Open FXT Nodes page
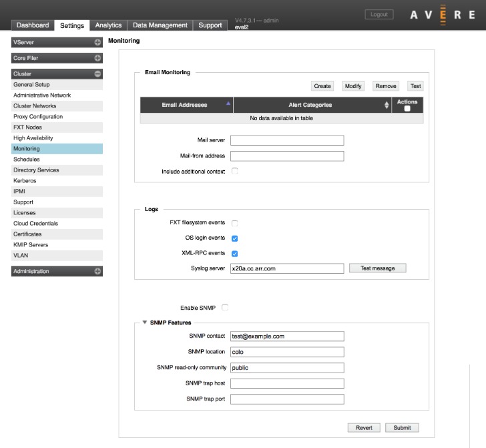 tap(57, 128)
